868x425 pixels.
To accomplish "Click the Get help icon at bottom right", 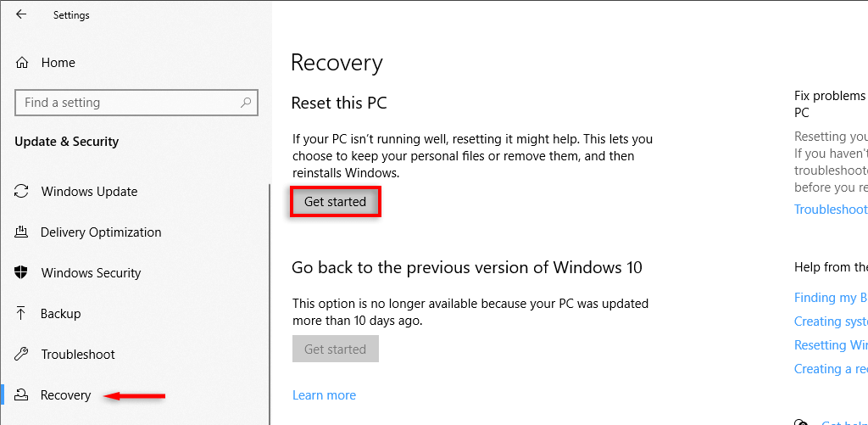I will point(801,422).
